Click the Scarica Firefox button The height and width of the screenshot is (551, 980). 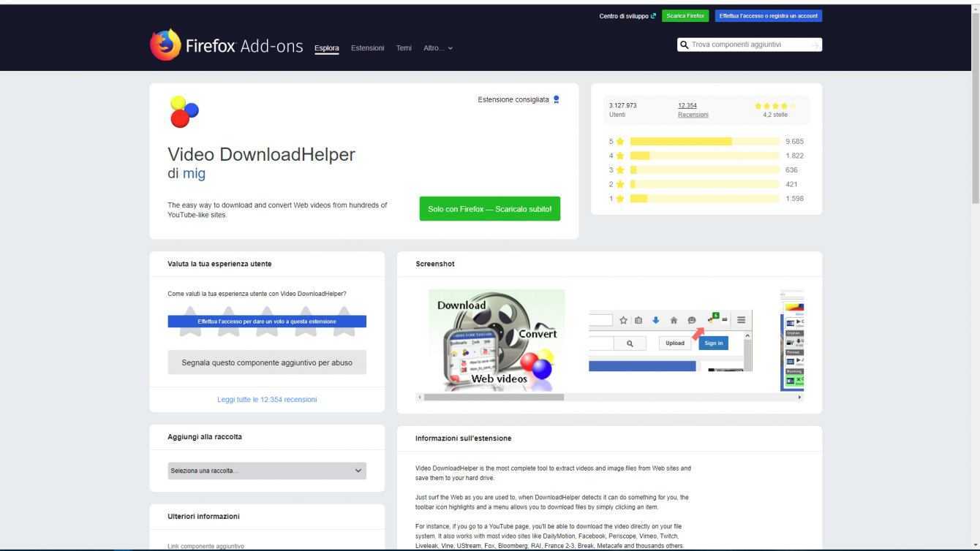click(687, 16)
